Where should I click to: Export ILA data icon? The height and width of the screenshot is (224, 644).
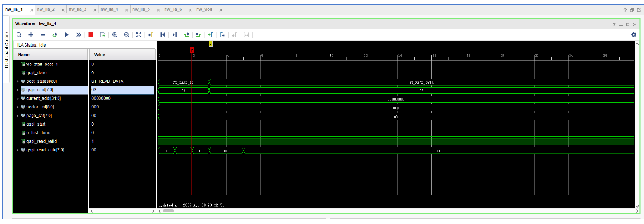click(102, 35)
